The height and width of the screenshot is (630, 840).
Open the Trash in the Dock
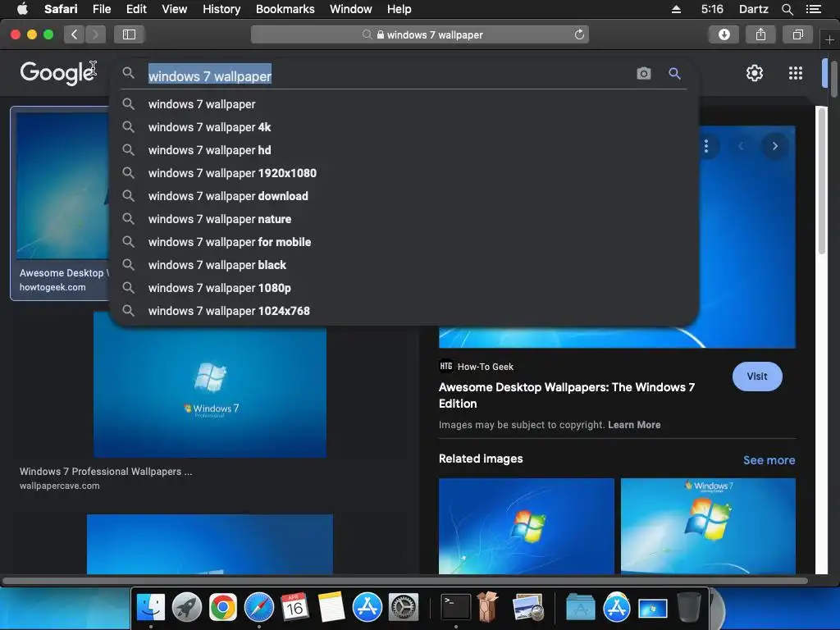688,607
